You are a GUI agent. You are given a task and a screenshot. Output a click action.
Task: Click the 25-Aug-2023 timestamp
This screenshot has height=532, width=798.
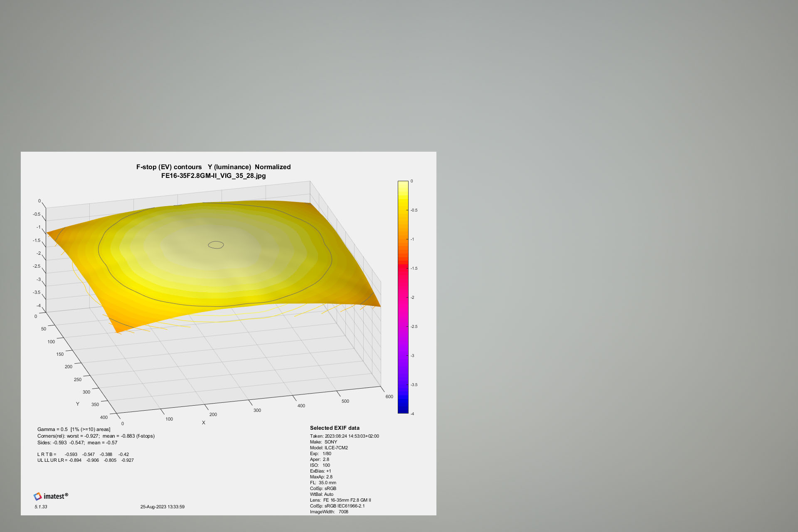pyautogui.click(x=162, y=507)
